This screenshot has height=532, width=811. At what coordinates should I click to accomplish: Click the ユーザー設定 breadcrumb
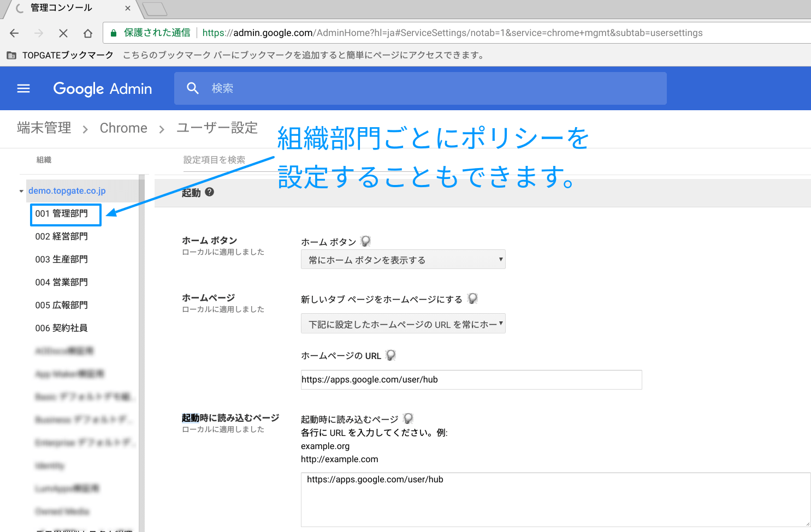pos(217,128)
